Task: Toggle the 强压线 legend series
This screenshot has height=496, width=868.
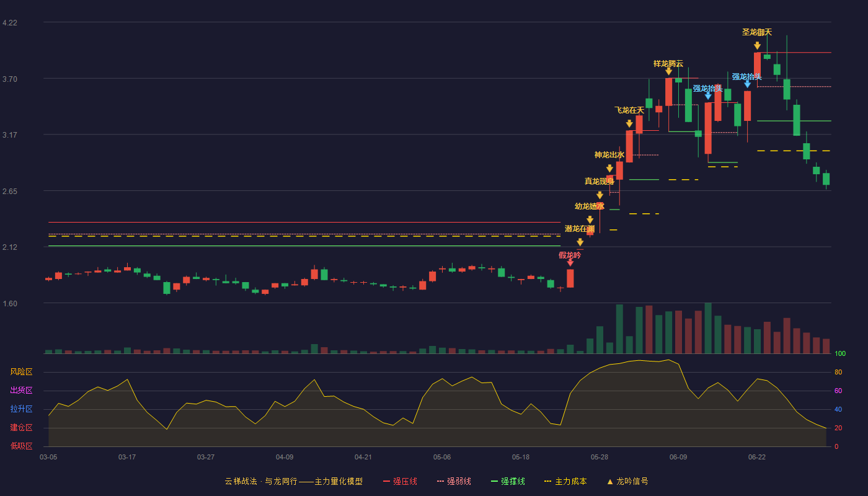Action: click(400, 481)
